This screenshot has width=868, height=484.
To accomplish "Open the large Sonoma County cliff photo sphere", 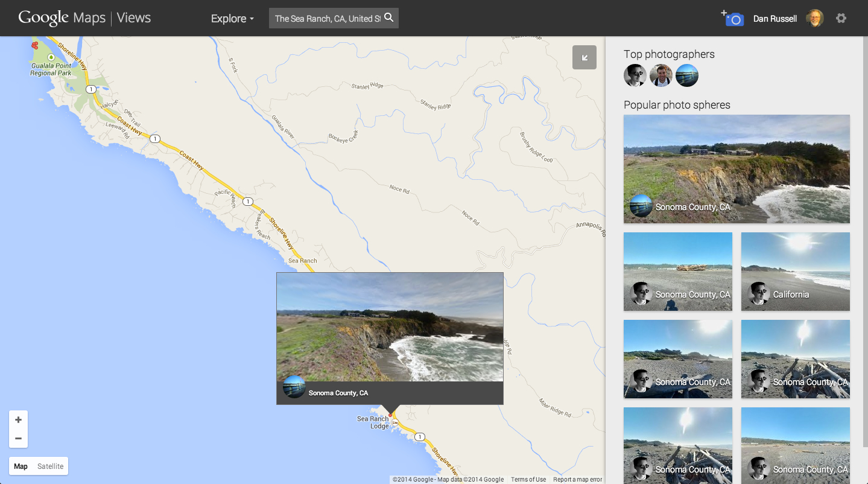I will coord(737,169).
